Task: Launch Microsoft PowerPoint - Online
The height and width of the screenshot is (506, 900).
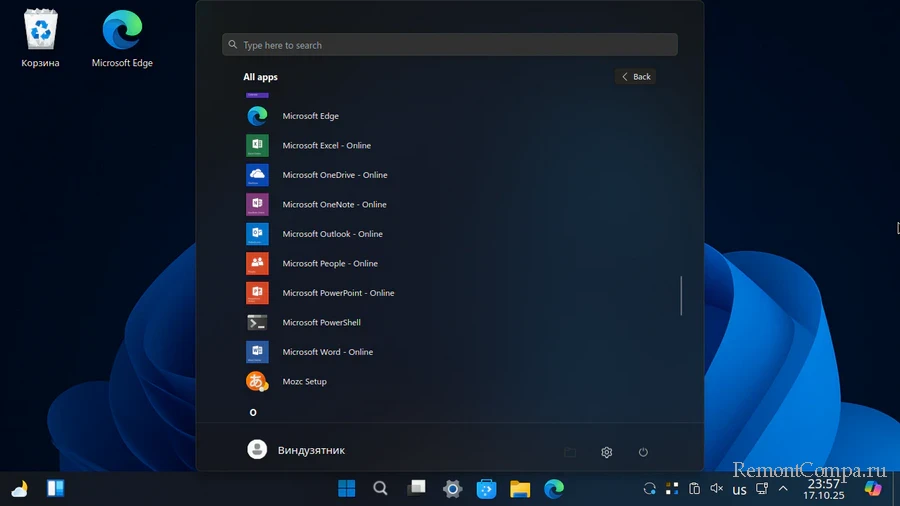Action: click(338, 293)
